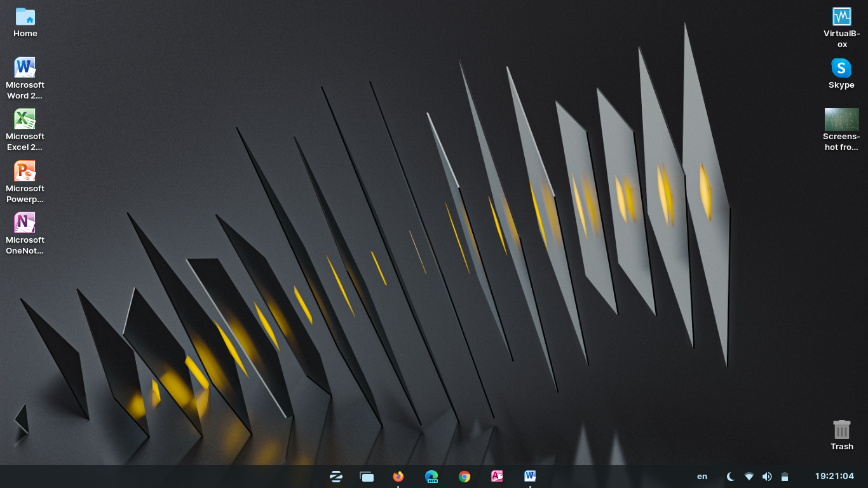
Task: Click the workspaces overview taskbar button
Action: pyautogui.click(x=367, y=477)
